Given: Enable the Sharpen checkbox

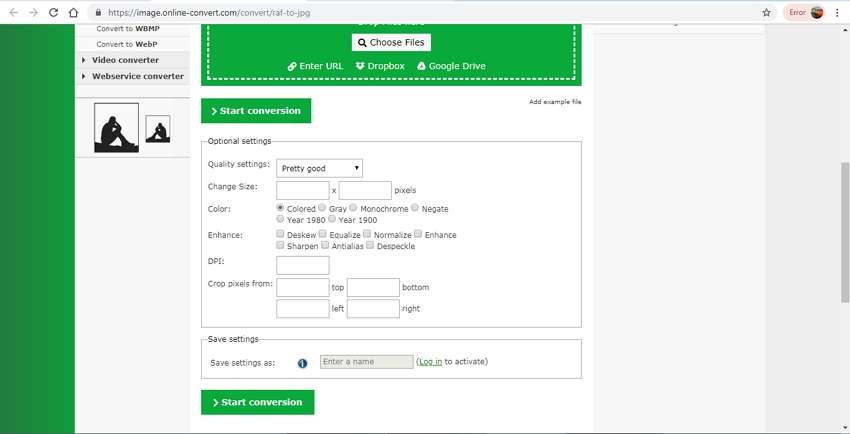Looking at the screenshot, I should (x=281, y=245).
